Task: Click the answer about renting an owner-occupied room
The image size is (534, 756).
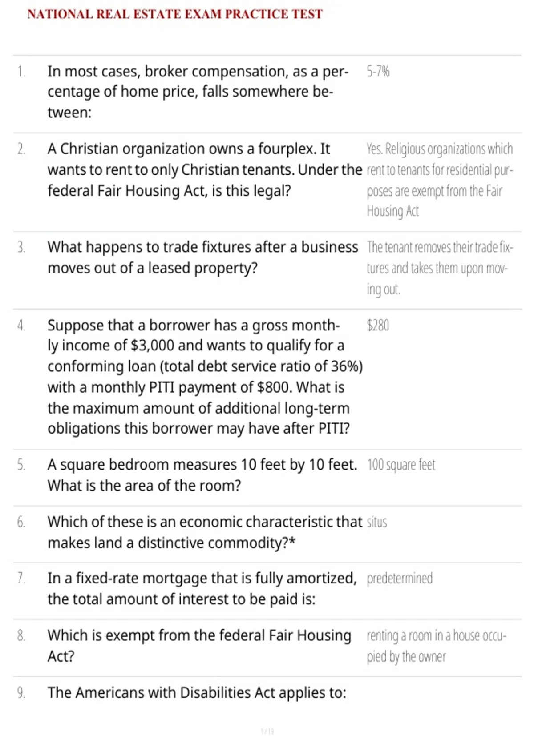Action: click(437, 646)
